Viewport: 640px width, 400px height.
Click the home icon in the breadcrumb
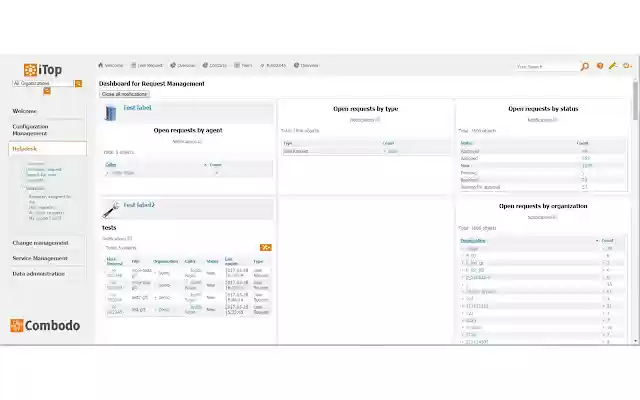[x=100, y=65]
